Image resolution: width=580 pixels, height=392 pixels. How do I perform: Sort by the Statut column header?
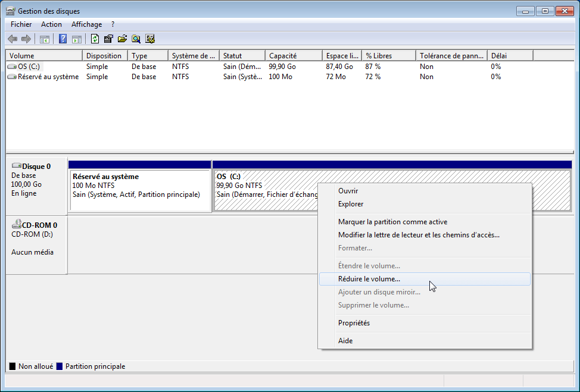point(242,56)
